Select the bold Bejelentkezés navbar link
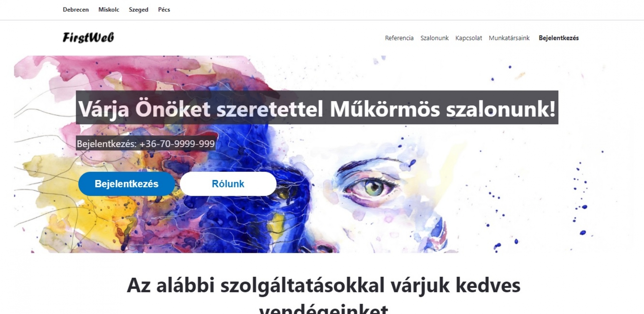This screenshot has height=314, width=644. [559, 38]
